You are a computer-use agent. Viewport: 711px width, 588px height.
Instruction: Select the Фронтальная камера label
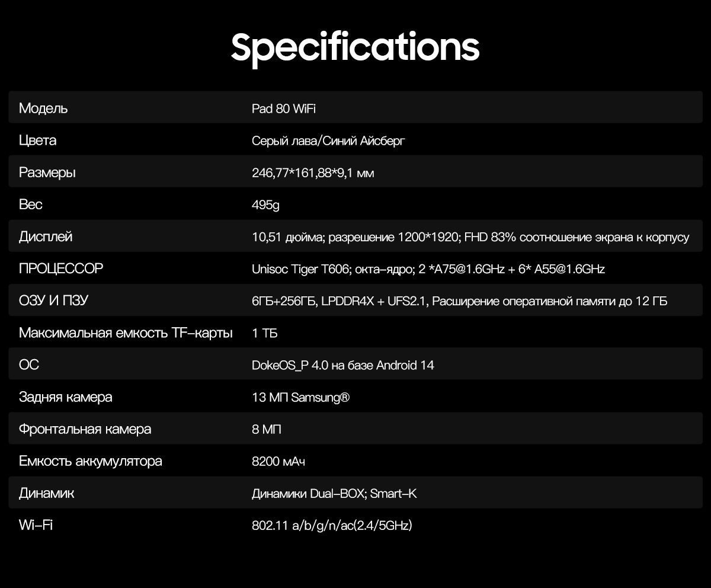coord(85,429)
